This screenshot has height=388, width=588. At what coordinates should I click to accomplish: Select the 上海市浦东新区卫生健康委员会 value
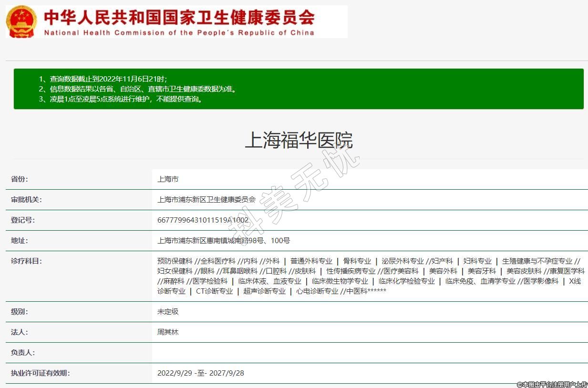206,200
